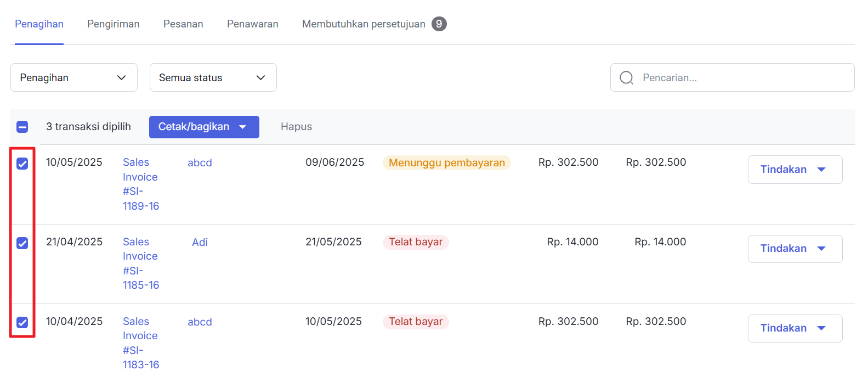
Task: Uncheck the invoice #SI-1185-16 row checkbox
Action: 22,243
